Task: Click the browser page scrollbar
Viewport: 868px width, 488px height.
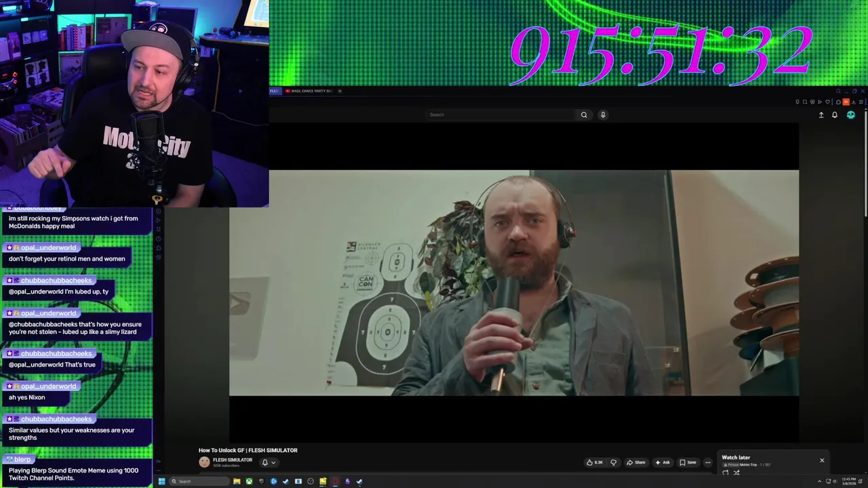Action: click(865, 163)
